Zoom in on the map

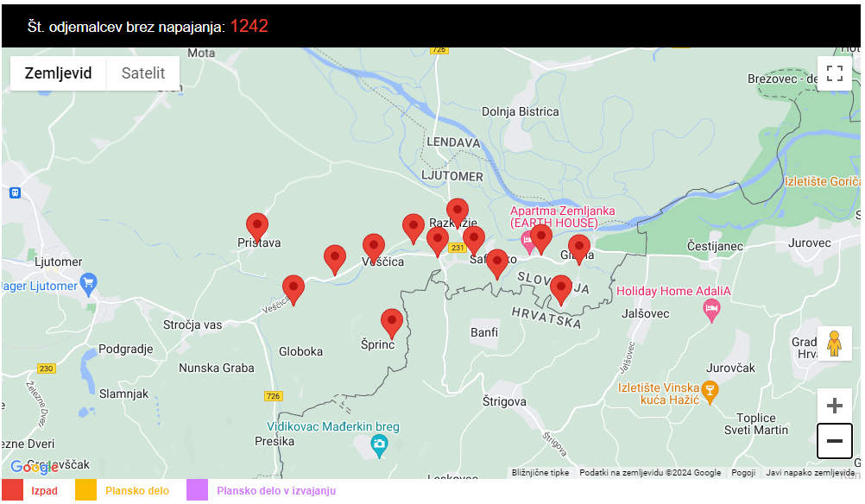[x=834, y=406]
